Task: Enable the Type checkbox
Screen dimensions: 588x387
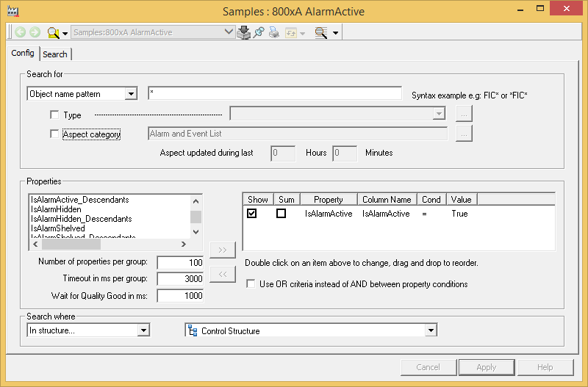Action: pos(54,115)
